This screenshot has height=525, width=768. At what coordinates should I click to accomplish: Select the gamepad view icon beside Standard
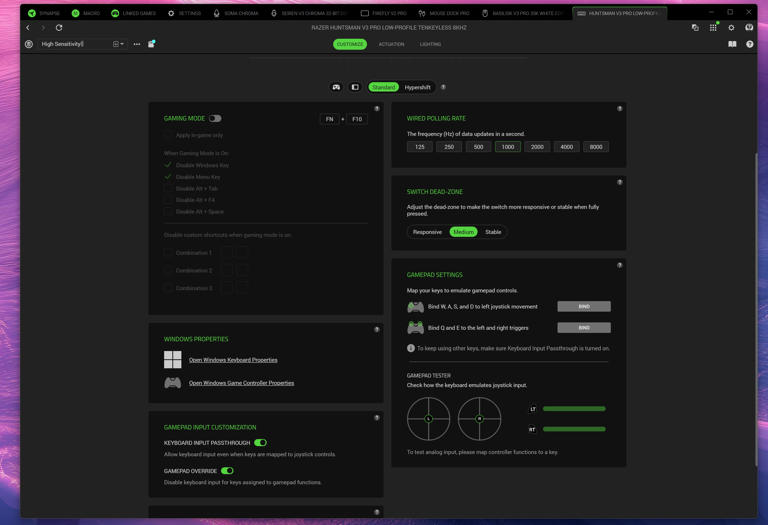336,87
